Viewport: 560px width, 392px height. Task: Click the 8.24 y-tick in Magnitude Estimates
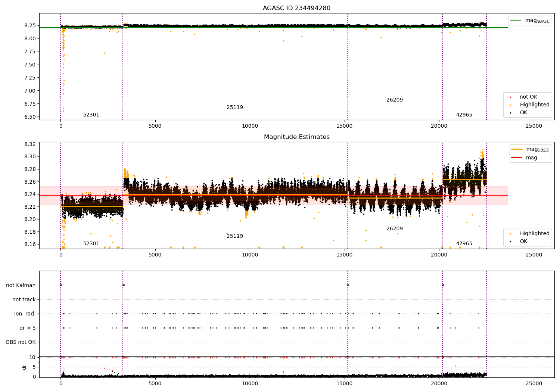30,195
